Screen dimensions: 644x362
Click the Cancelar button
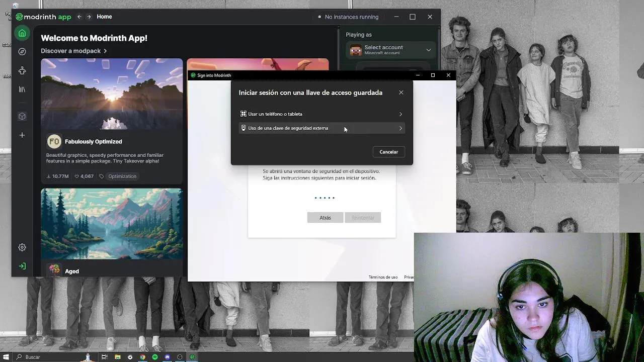(x=388, y=152)
